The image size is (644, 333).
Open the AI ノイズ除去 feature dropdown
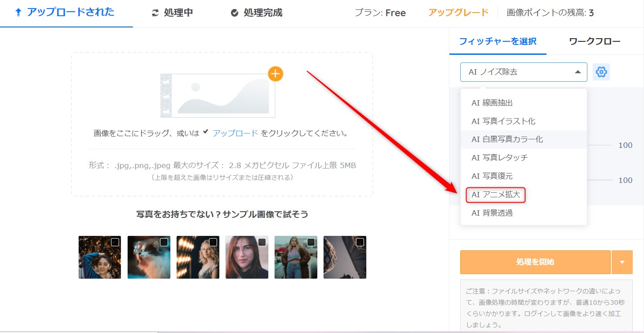[524, 72]
